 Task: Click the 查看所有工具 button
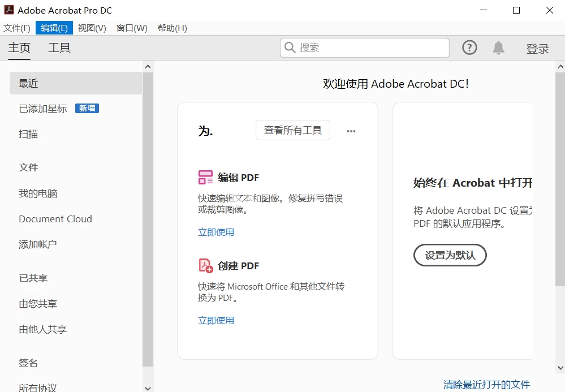[x=292, y=130]
